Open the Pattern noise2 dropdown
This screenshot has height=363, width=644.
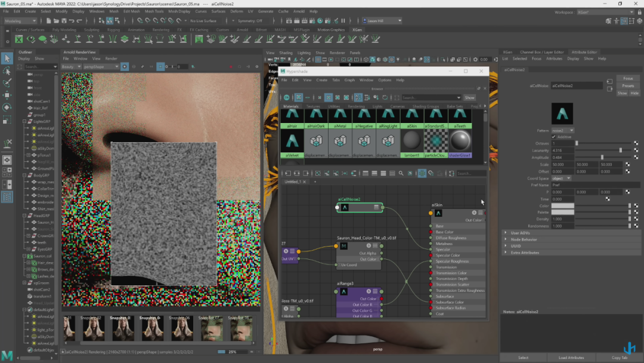562,130
